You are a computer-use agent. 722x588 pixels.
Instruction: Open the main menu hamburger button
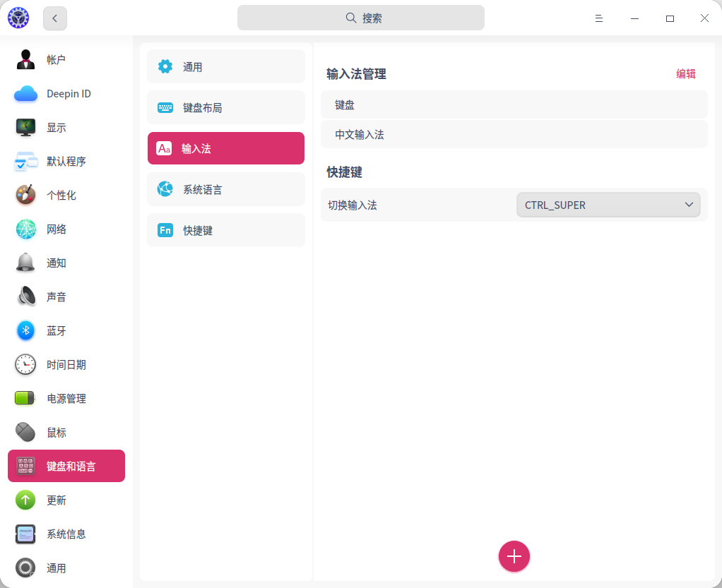[x=599, y=18]
